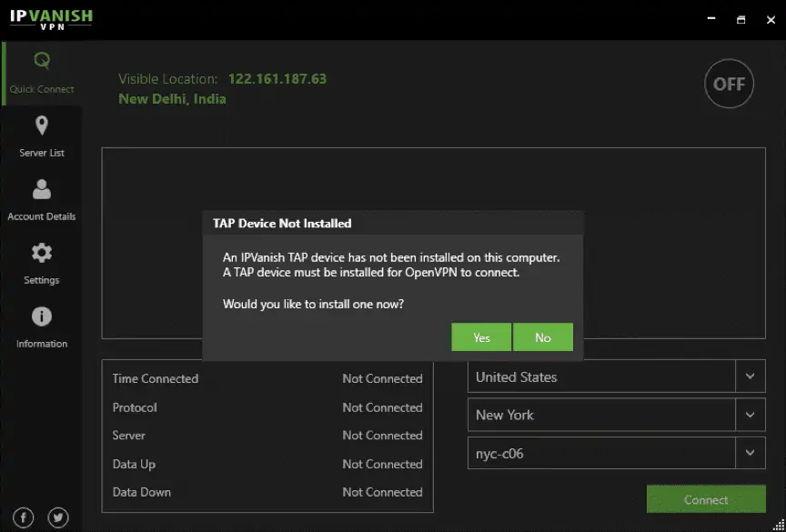This screenshot has width=786, height=532.
Task: Click Yes to install TAP device
Action: [x=481, y=337]
